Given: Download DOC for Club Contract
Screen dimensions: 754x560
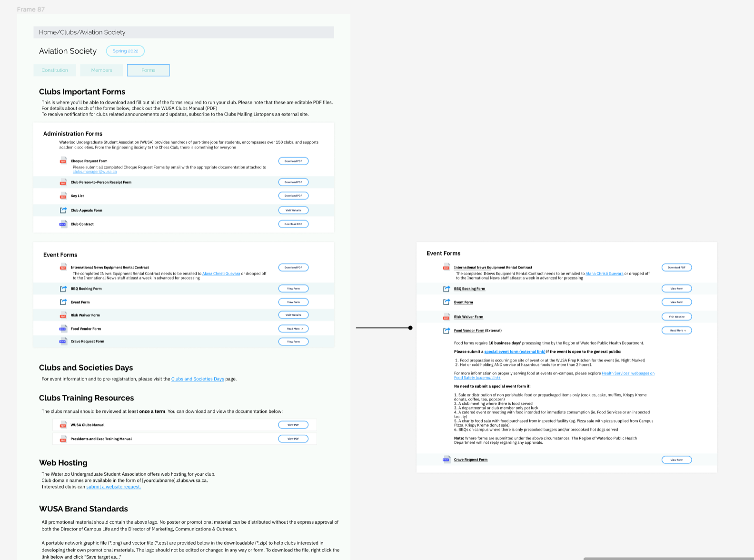Looking at the screenshot, I should [294, 224].
